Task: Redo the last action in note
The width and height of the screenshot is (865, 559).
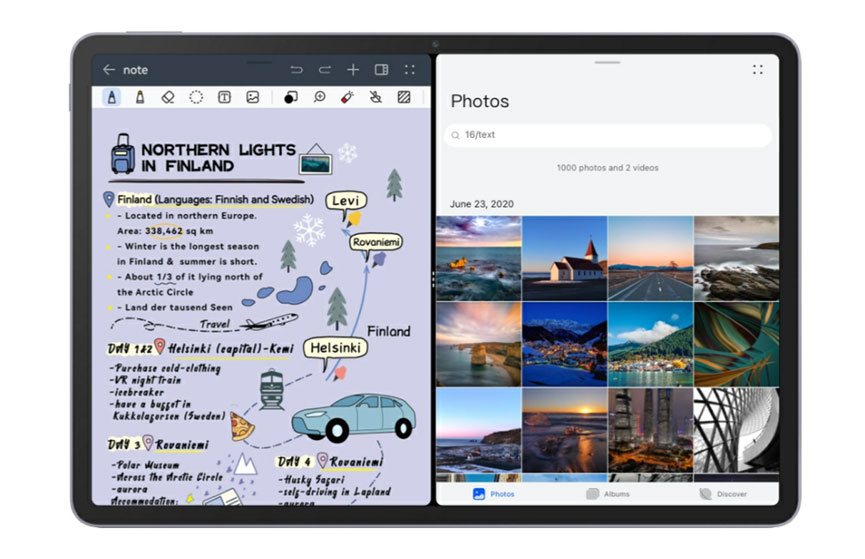Action: [x=324, y=70]
